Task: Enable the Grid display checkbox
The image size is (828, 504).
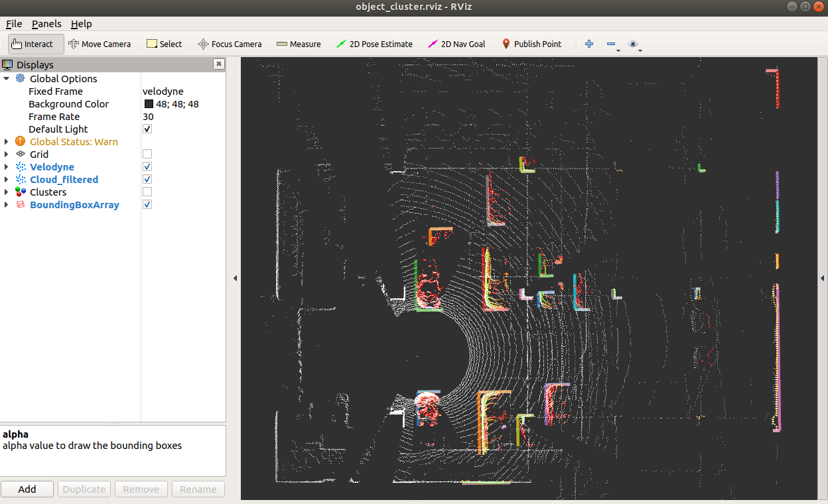Action: pos(147,155)
